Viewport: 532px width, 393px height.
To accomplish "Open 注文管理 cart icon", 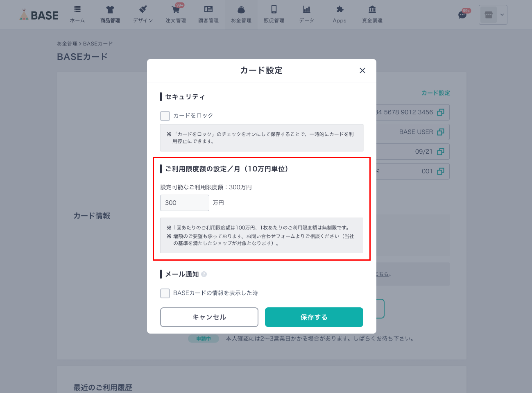I will tap(175, 9).
